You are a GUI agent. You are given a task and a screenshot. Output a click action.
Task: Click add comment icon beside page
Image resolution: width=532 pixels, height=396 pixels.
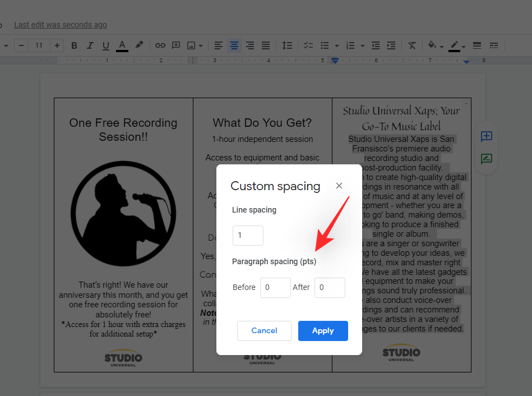pos(486,136)
